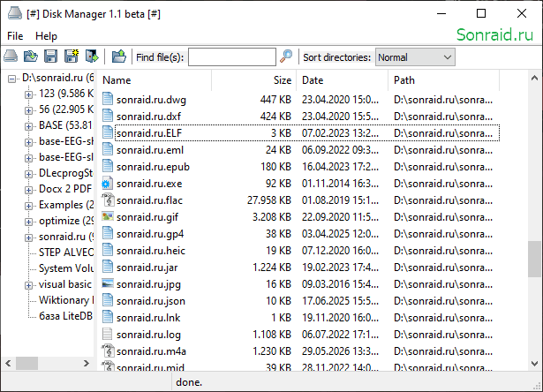This screenshot has width=543, height=392.
Task: Click the audio icon of sonraid.ru.flac
Action: click(x=108, y=200)
